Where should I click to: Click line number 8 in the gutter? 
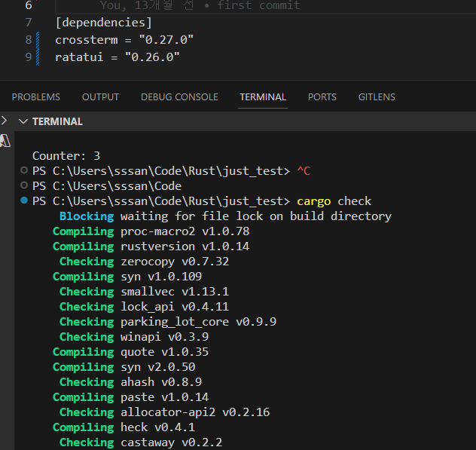pyautogui.click(x=29, y=39)
